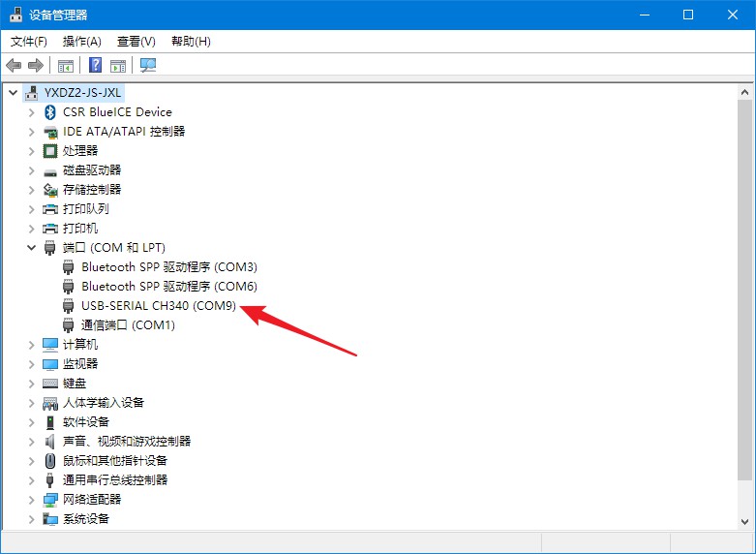Select the 存储控制器 label

[x=92, y=190]
